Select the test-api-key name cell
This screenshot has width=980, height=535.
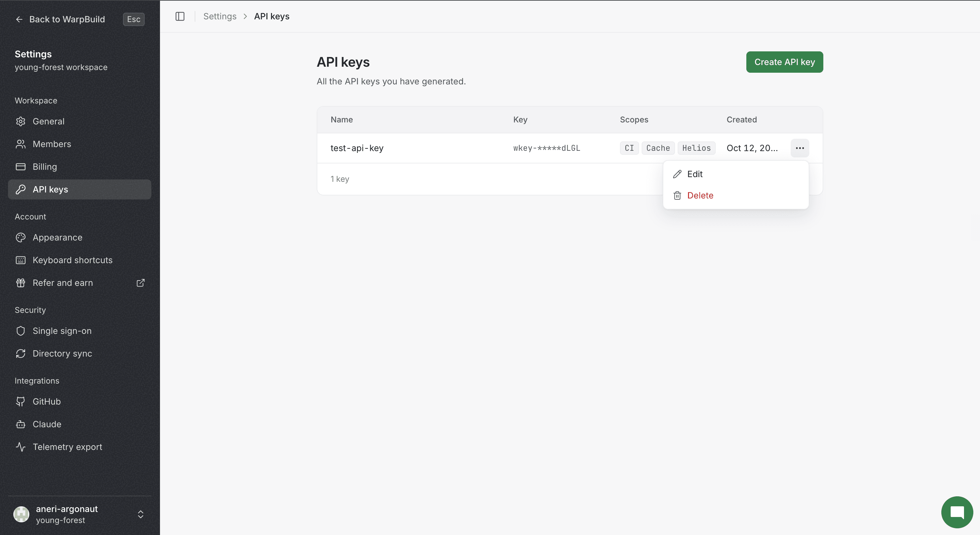tap(357, 148)
